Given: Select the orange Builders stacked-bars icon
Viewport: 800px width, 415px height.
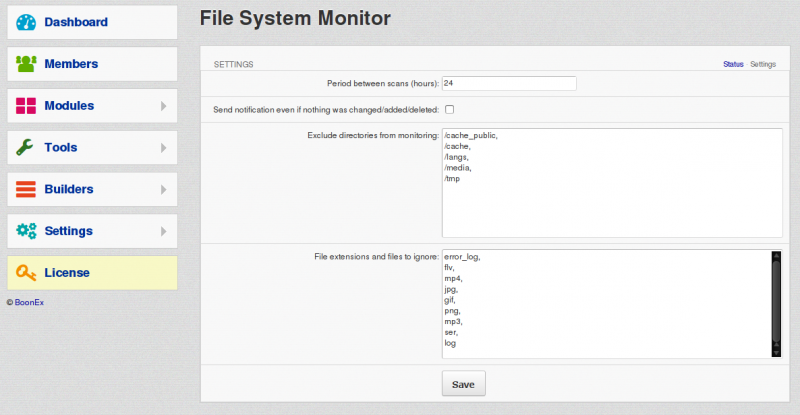Looking at the screenshot, I should click(26, 189).
